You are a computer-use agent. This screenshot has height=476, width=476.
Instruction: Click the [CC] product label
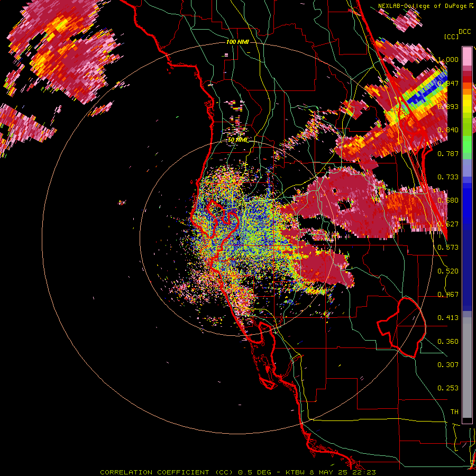click(452, 36)
